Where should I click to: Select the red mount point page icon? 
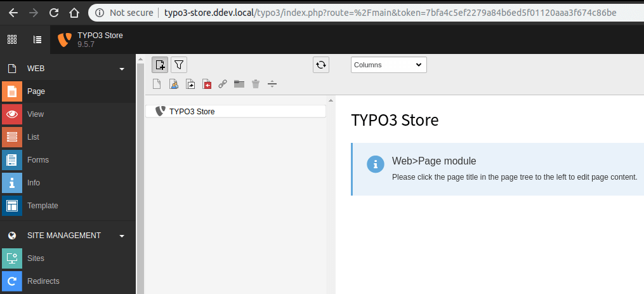click(206, 84)
